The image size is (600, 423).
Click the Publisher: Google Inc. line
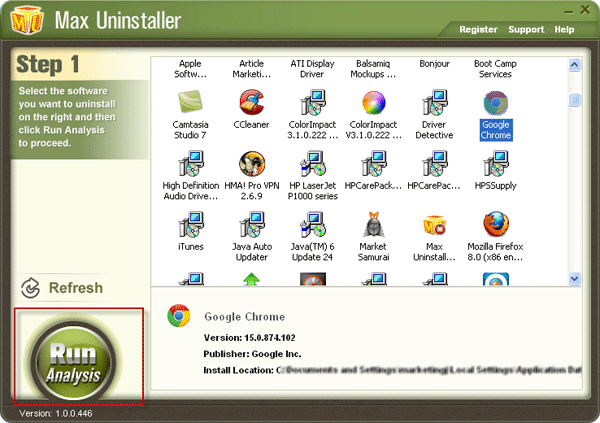pos(252,354)
